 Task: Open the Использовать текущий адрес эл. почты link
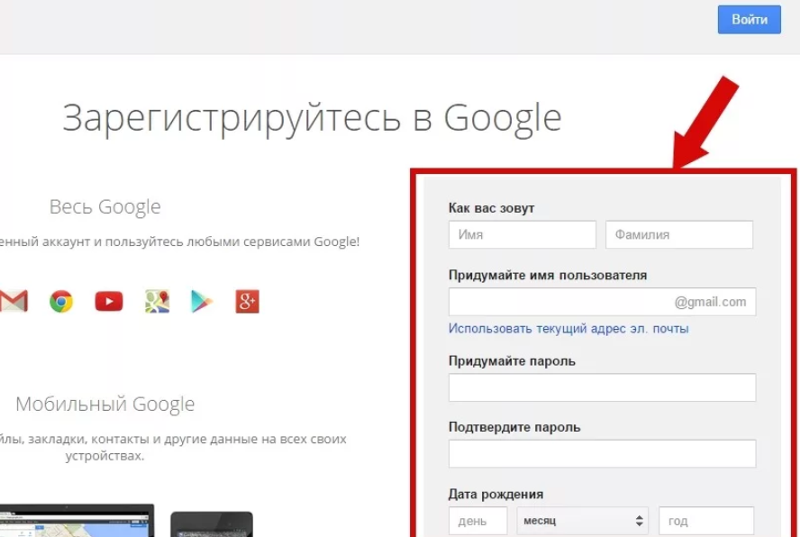[x=568, y=328]
